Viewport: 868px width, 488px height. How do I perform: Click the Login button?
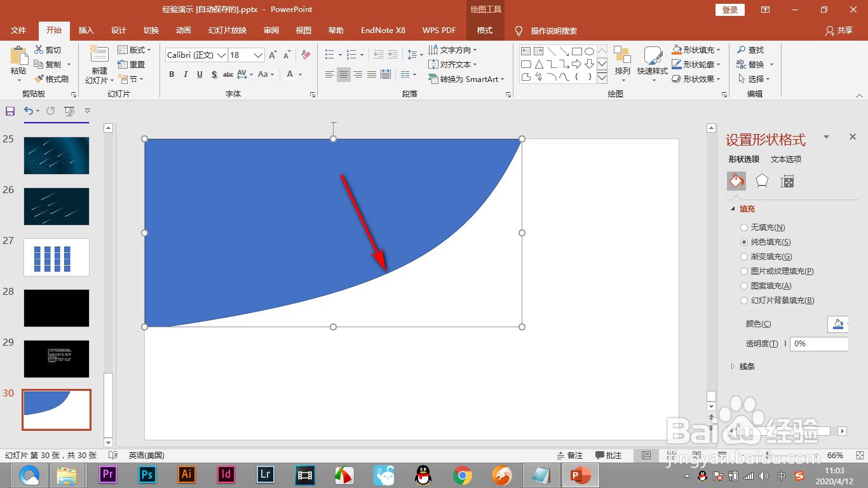click(730, 10)
